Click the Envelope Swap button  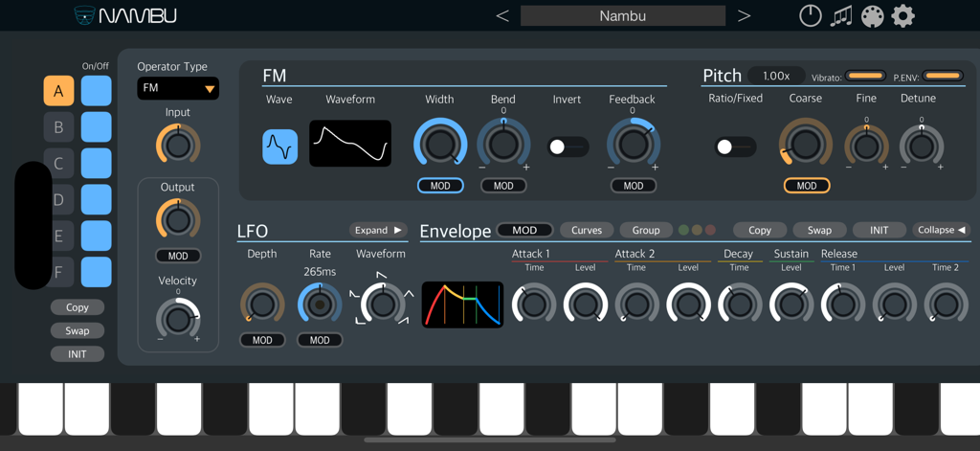tap(819, 230)
